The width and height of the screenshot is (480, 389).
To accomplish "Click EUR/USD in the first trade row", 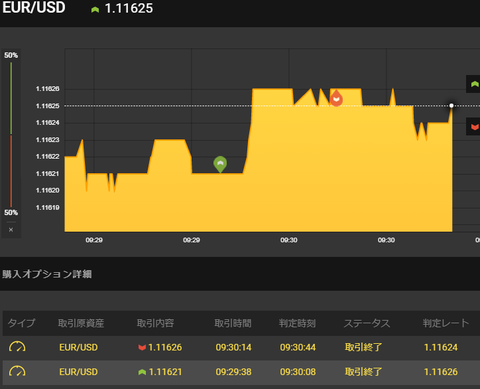I will coord(78,347).
